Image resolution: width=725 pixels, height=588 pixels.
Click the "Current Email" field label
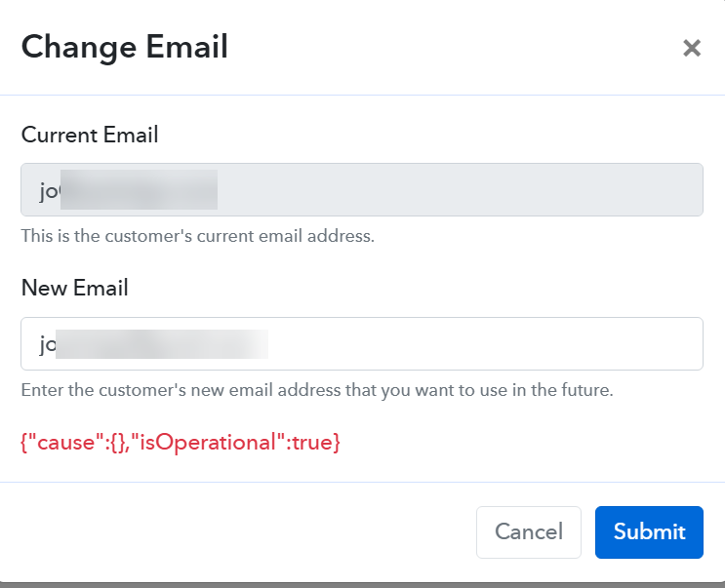[90, 135]
